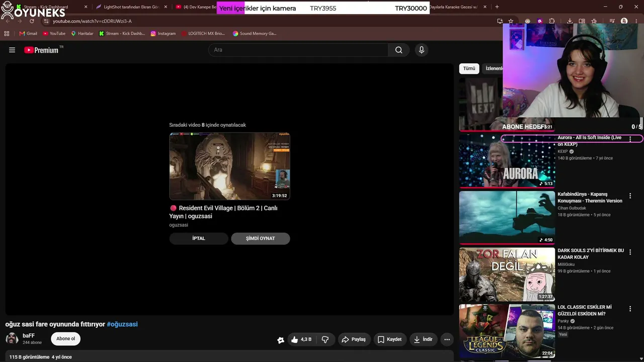The image size is (644, 362).
Task: Subscribe with the Abone ol button
Action: pos(65,339)
